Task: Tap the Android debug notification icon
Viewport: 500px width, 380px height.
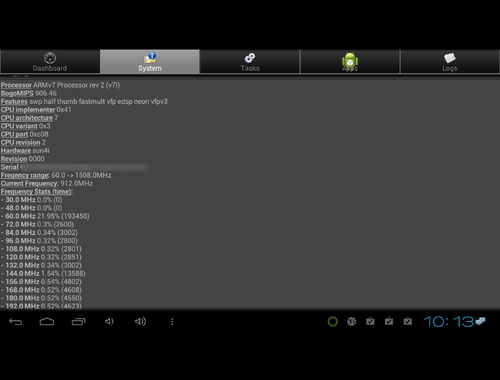Action: pos(351,322)
